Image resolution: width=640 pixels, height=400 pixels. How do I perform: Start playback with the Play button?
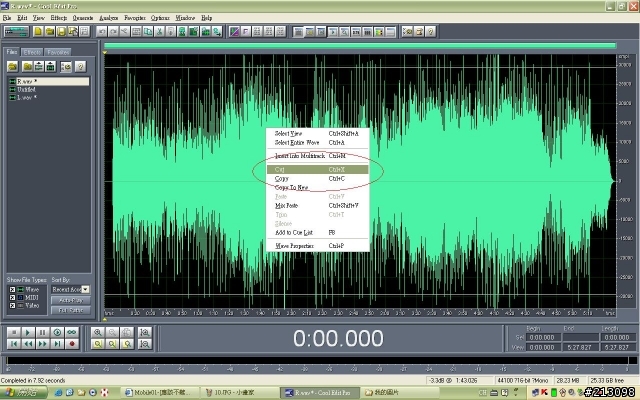28,332
